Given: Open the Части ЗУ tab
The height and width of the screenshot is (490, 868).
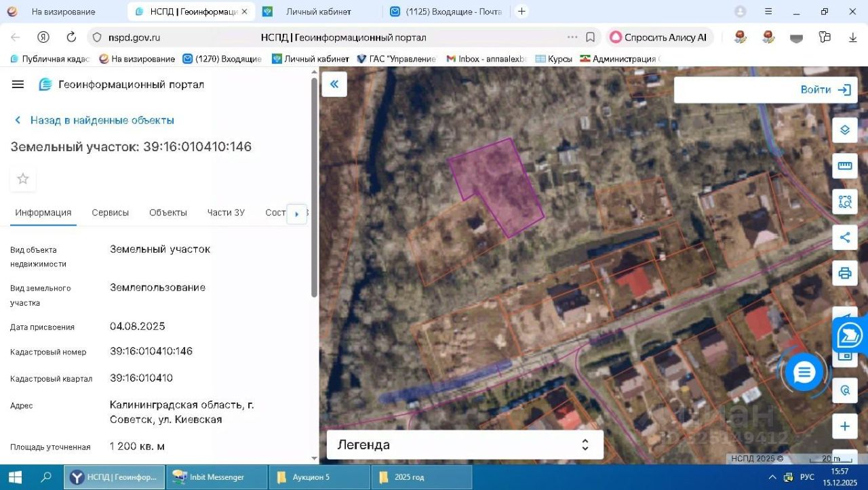Looking at the screenshot, I should pos(226,212).
